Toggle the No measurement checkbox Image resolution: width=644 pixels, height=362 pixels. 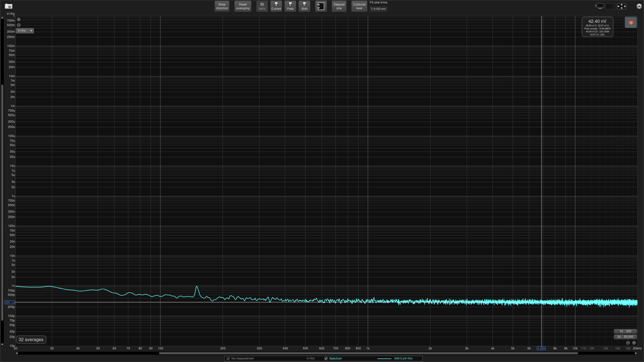[228, 359]
